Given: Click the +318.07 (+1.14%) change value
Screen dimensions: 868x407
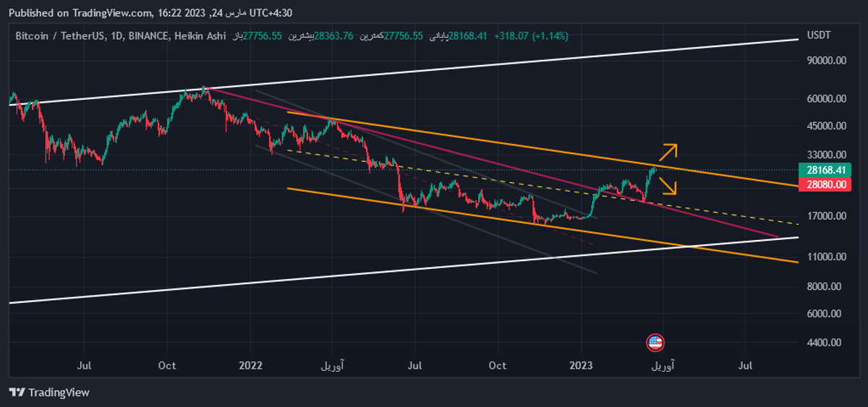Looking at the screenshot, I should pos(532,35).
